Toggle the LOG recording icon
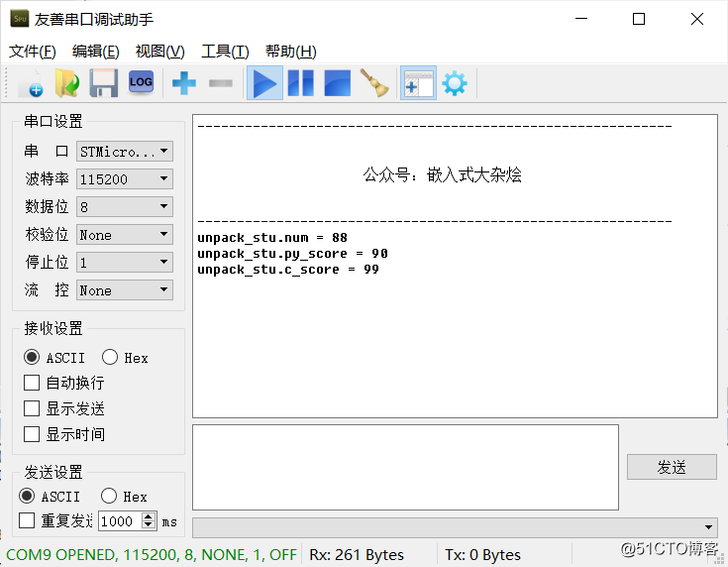Image resolution: width=728 pixels, height=567 pixels. click(141, 82)
